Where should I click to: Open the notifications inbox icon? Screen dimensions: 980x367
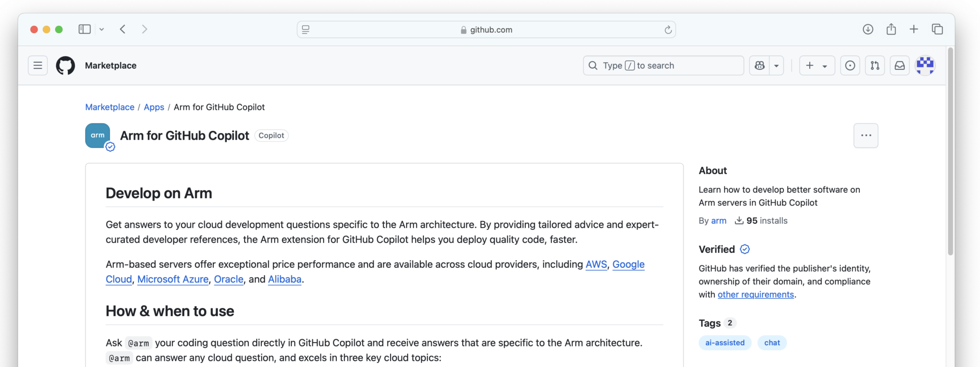click(x=900, y=66)
